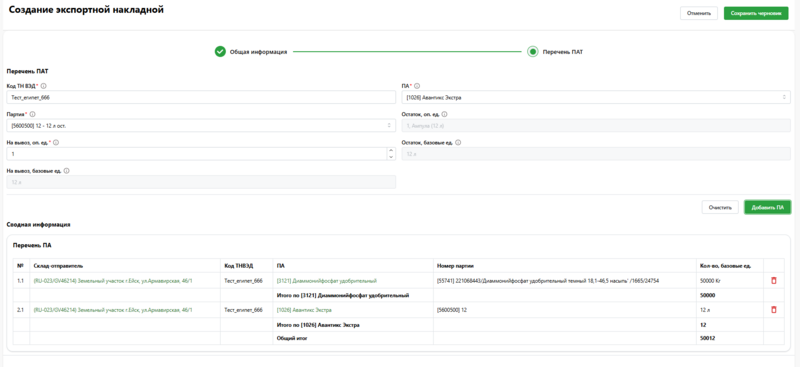Click disabled Остаток, базовые ед. field
Image resolution: width=800 pixels, height=367 pixels.
click(x=596, y=154)
